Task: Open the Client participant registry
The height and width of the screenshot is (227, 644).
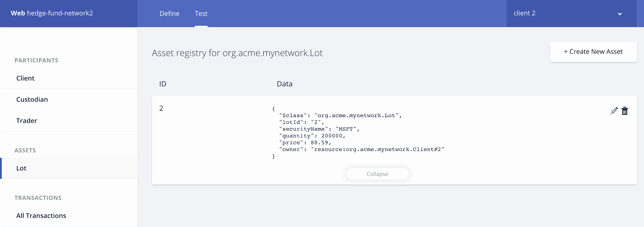Action: (25, 78)
